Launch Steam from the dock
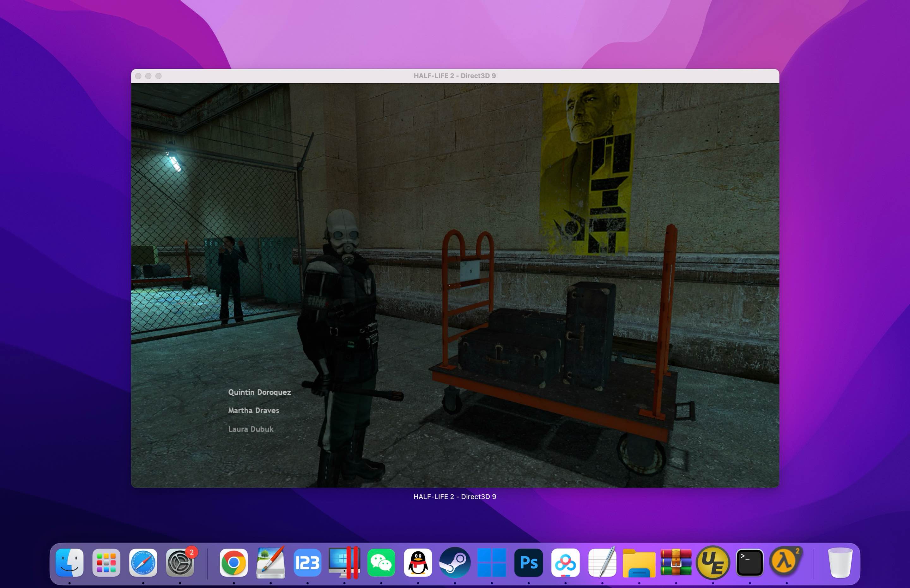Image resolution: width=910 pixels, height=588 pixels. point(455,562)
